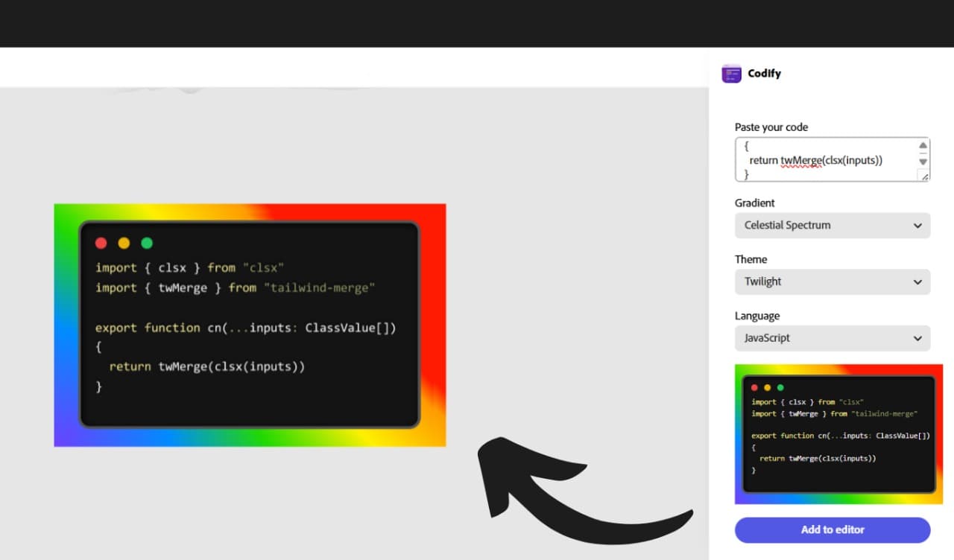
Task: Click the yellow dot on the code window
Action: 124,243
